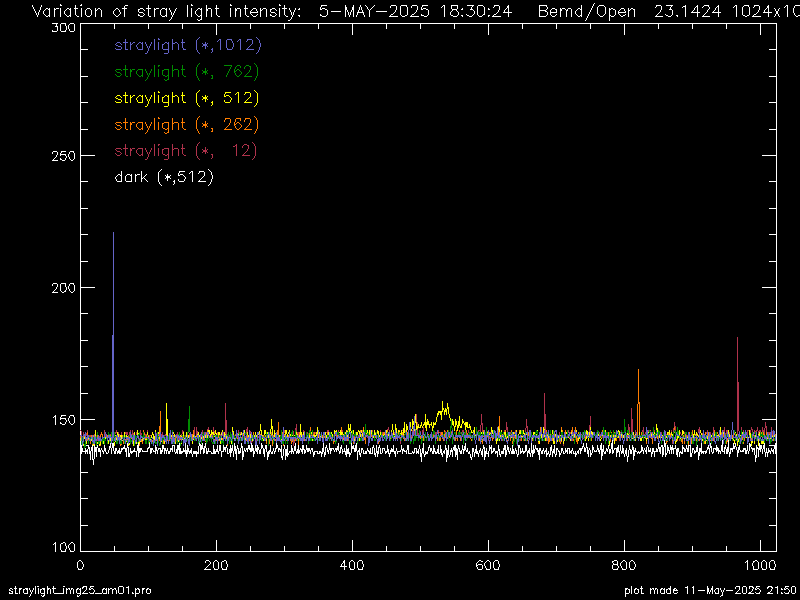
Task: Select the white legend entry 'dark (*,512)'
Action: coord(164,177)
